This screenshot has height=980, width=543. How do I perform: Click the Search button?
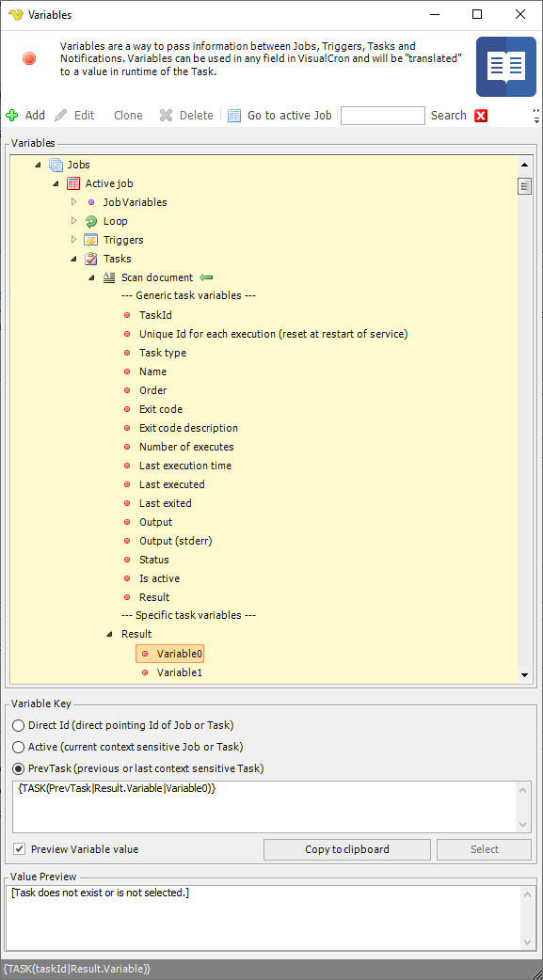(x=449, y=116)
